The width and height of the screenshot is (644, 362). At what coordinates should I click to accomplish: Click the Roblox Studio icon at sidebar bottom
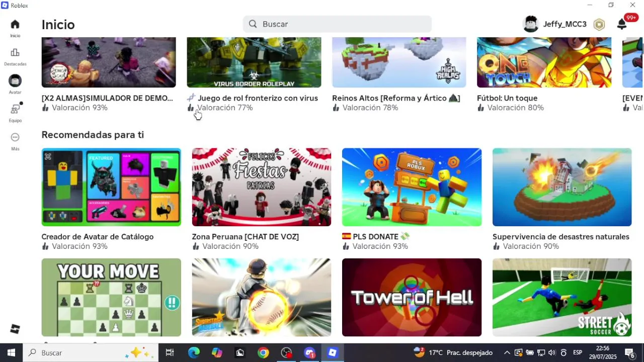pos(15,329)
